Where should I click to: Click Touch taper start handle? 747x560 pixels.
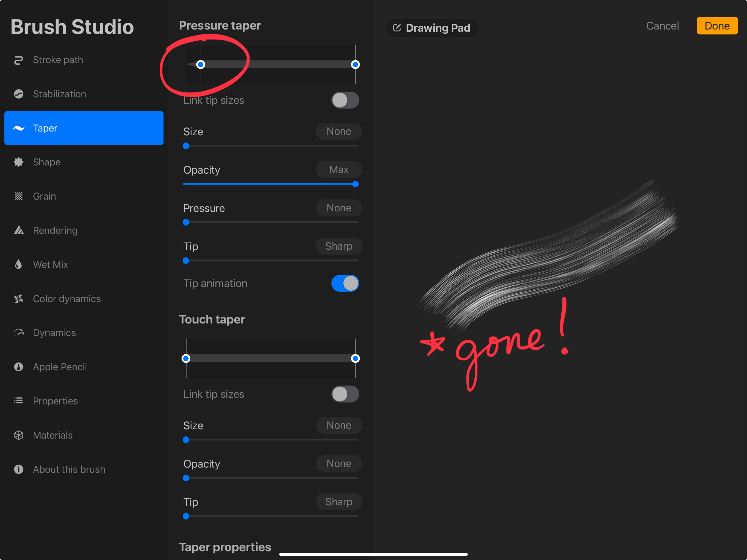186,358
